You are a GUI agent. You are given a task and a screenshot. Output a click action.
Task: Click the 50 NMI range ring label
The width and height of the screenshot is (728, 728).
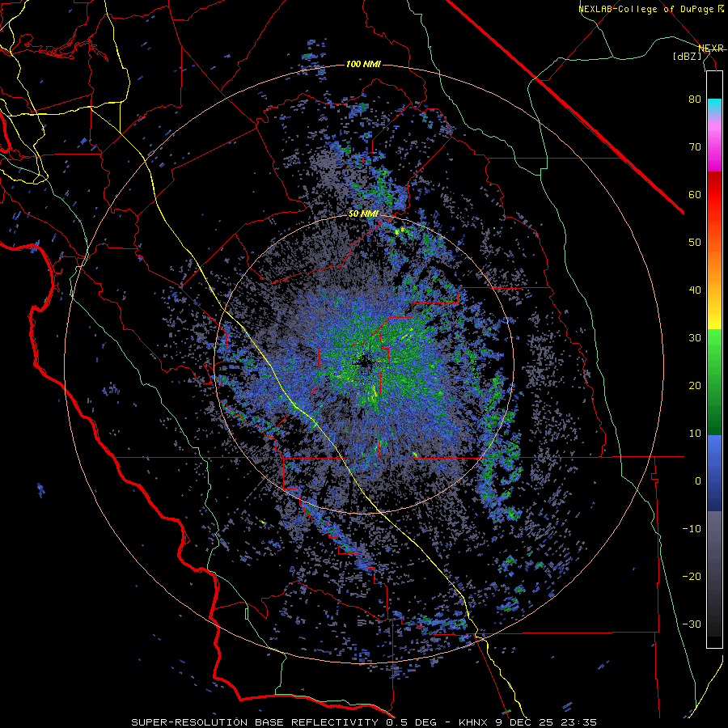coord(362,214)
